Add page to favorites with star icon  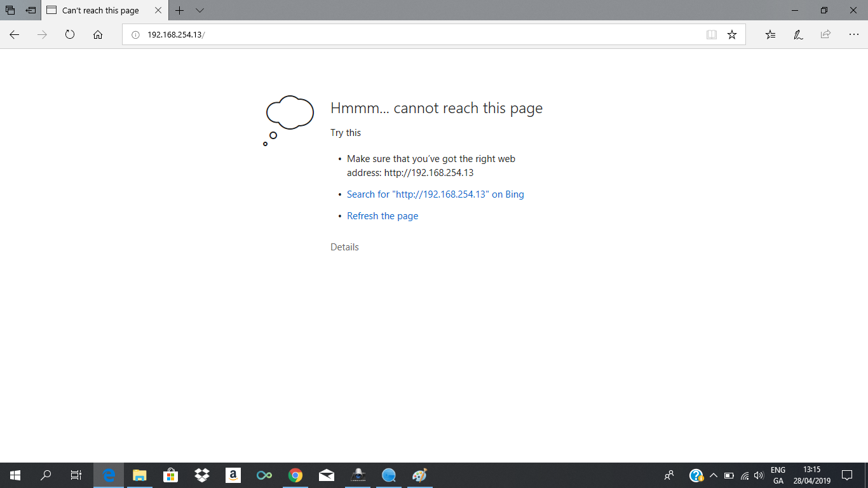pyautogui.click(x=732, y=35)
